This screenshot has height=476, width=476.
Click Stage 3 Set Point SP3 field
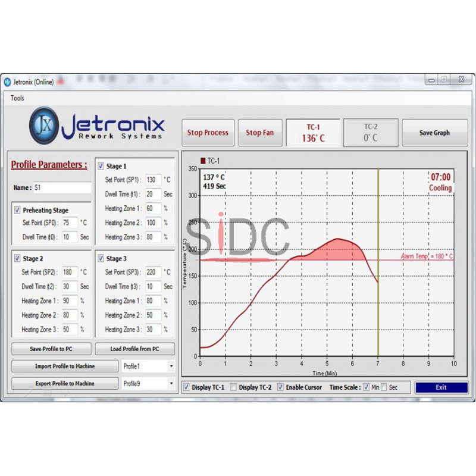click(154, 272)
